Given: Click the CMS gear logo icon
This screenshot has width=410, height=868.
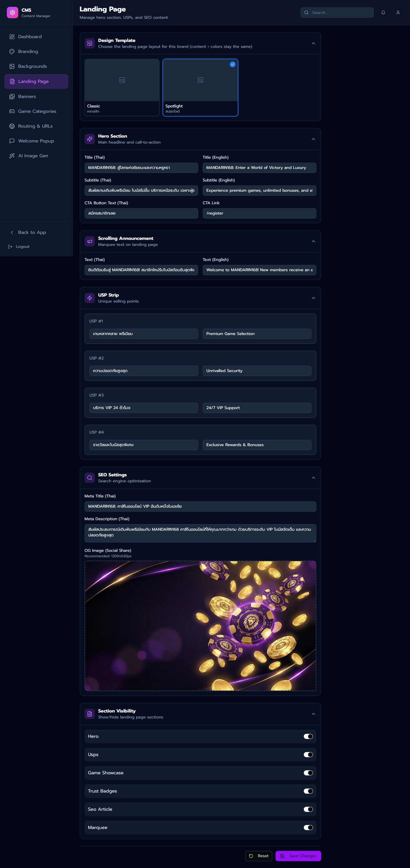Looking at the screenshot, I should [13, 13].
